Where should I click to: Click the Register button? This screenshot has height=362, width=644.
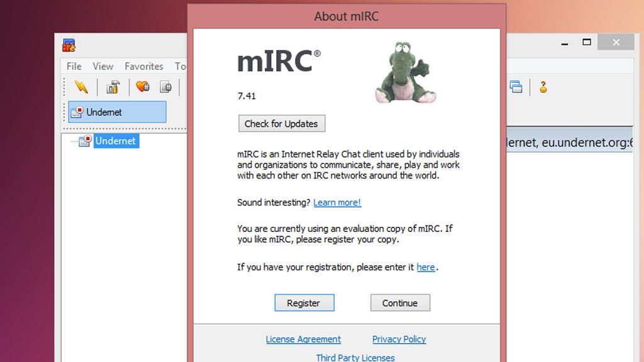[x=304, y=303]
